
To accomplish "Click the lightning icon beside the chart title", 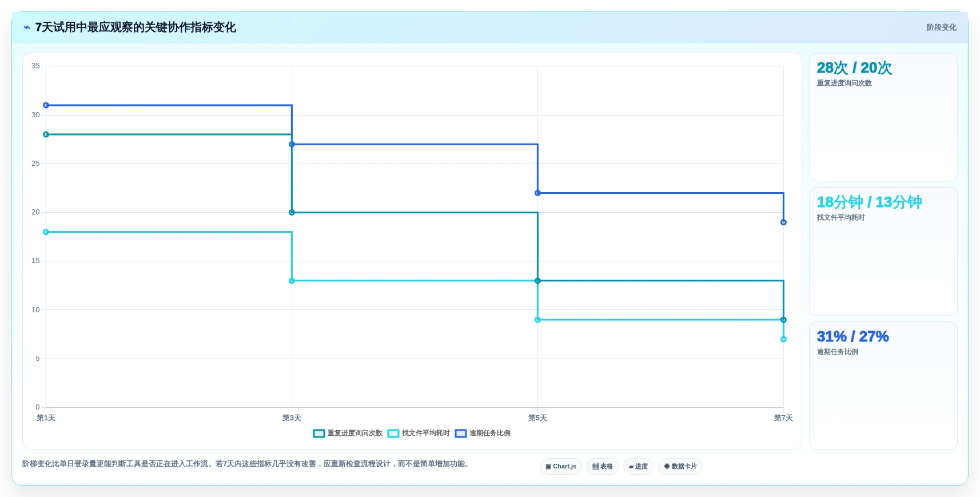I will tap(26, 27).
